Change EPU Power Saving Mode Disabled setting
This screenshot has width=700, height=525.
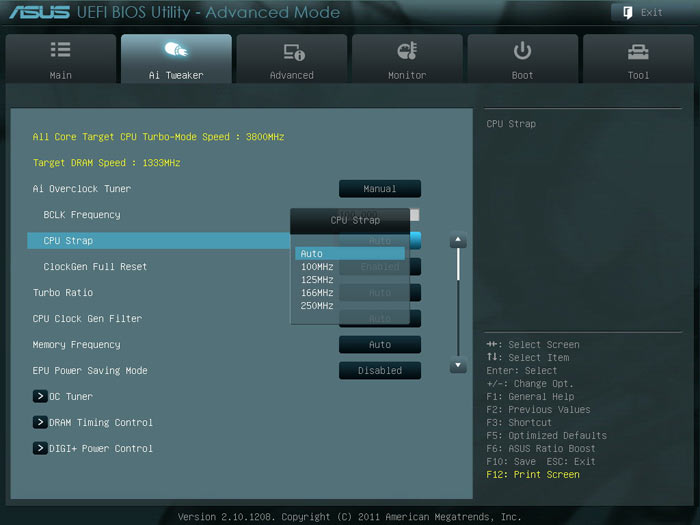coord(379,371)
